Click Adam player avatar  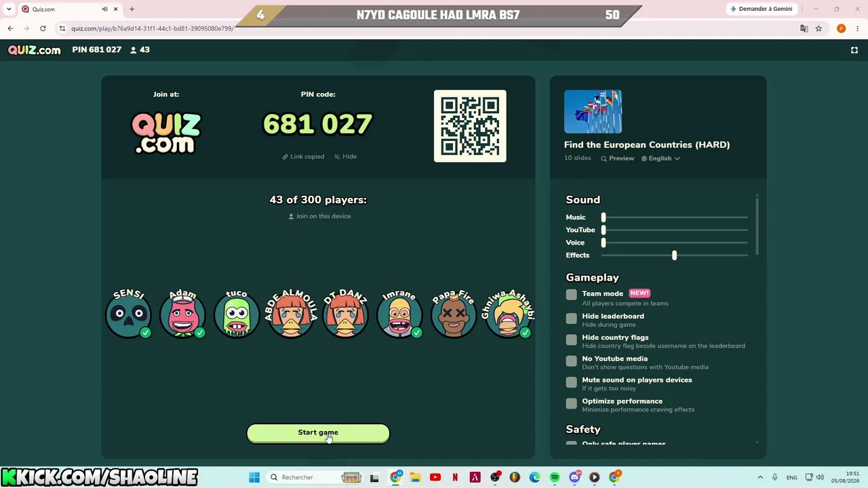182,314
